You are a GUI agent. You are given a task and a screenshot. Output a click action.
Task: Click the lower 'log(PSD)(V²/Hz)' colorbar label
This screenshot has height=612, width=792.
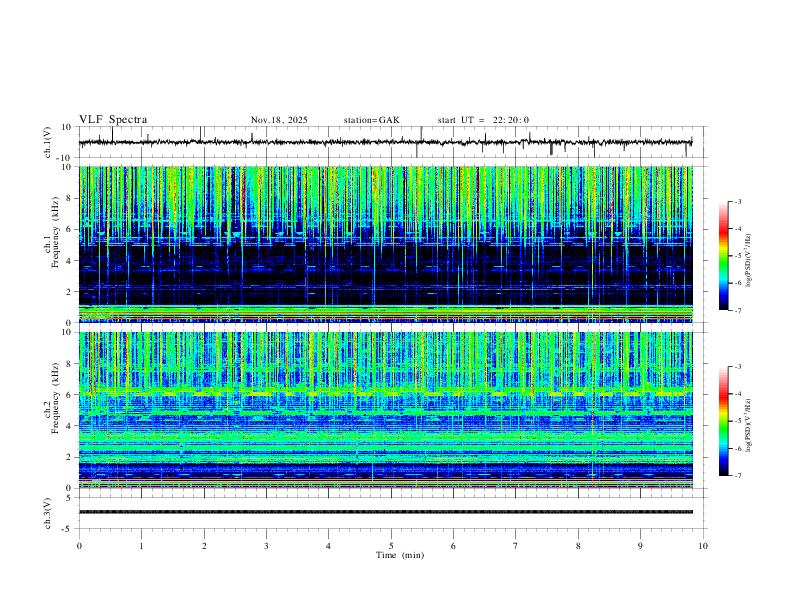pos(748,426)
